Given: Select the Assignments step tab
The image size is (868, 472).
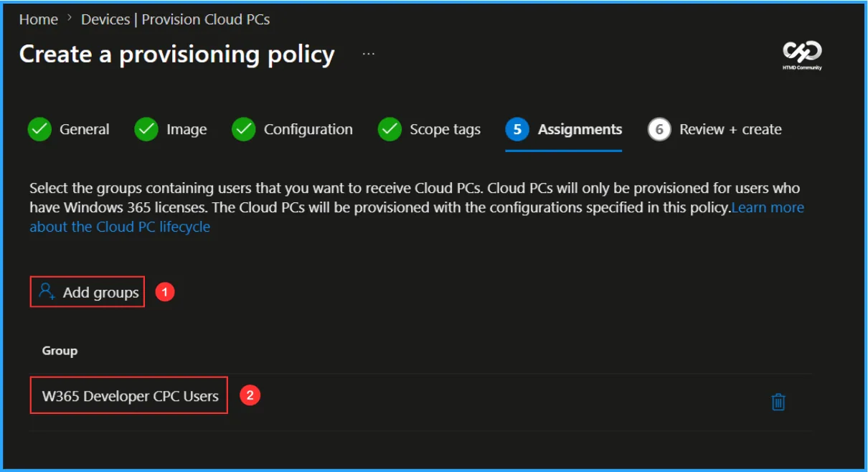Looking at the screenshot, I should coord(564,130).
